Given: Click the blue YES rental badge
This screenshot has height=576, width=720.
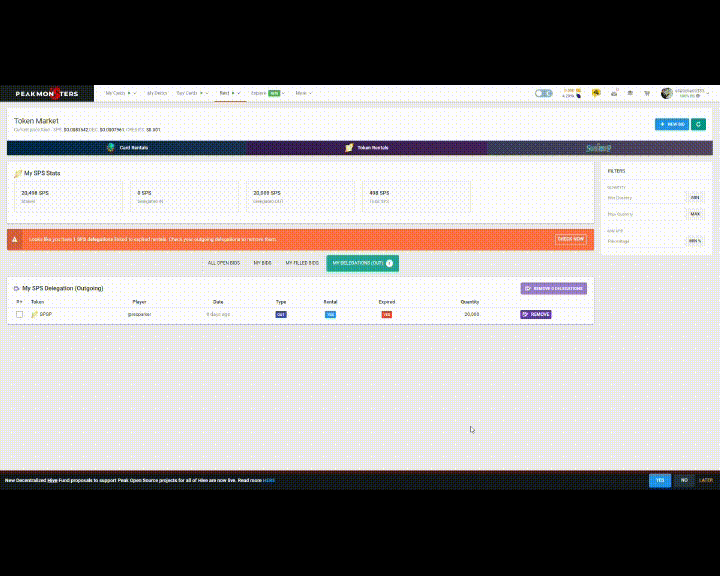Looking at the screenshot, I should [x=330, y=315].
